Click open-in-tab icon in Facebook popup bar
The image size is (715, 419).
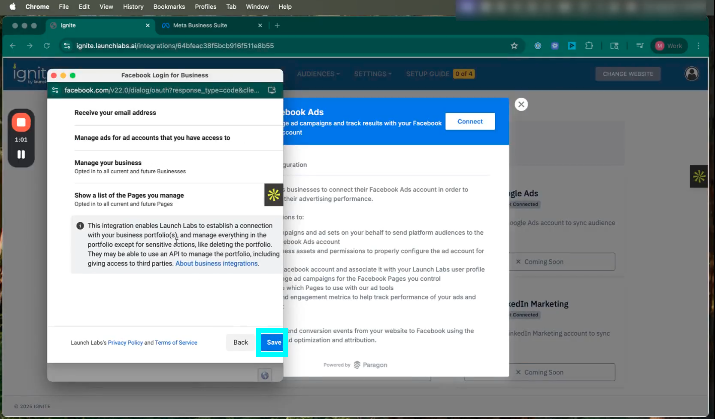coord(272,90)
